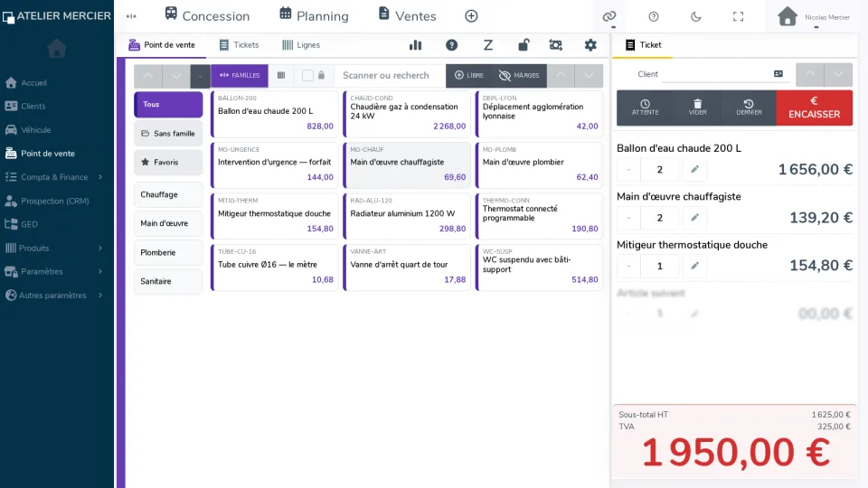Open the statistics bar chart icon
Screen dimensions: 868x488
coord(415,45)
